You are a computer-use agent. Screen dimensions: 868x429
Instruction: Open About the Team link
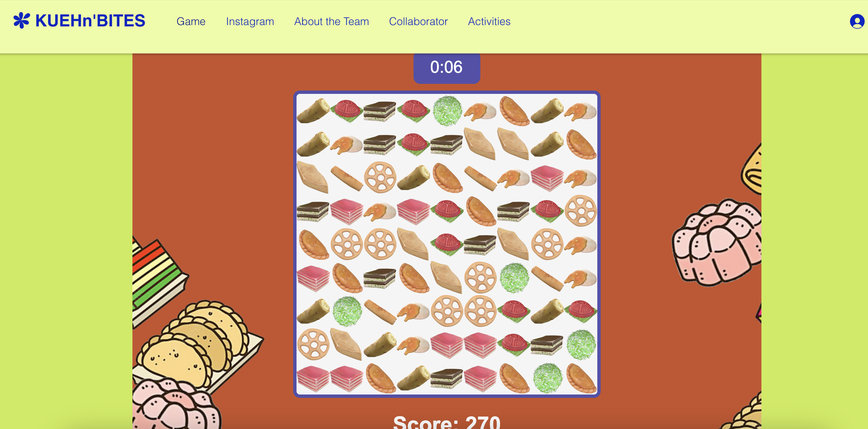[332, 21]
